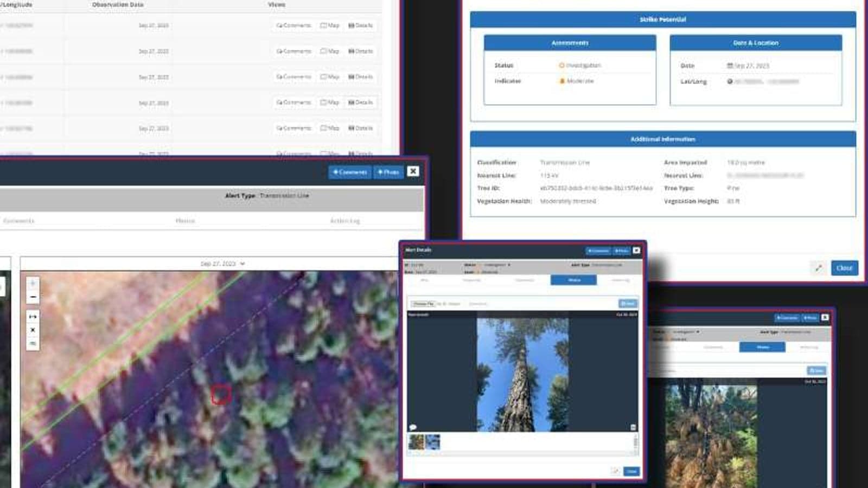Viewport: 868px width, 488px height.
Task: Click the edit pencil icon in Alert Details popup footer
Action: 615,472
